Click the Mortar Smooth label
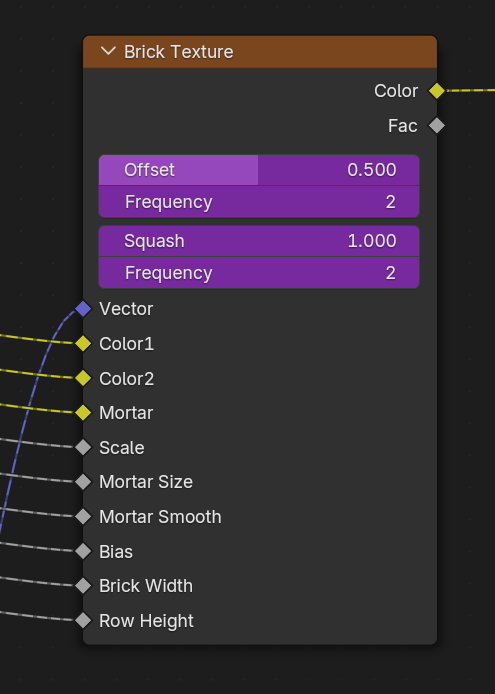The height and width of the screenshot is (694, 495). (160, 517)
